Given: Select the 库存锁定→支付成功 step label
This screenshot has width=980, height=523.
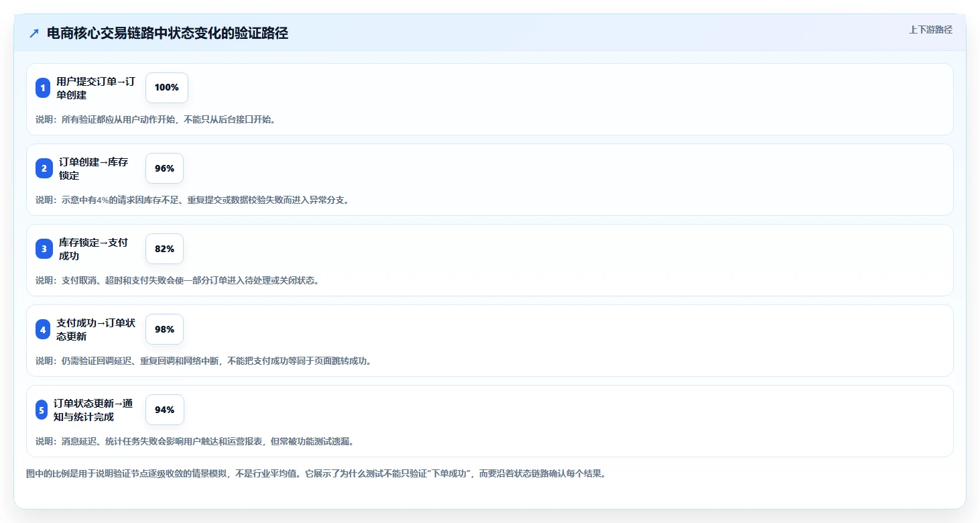Looking at the screenshot, I should coord(93,249).
